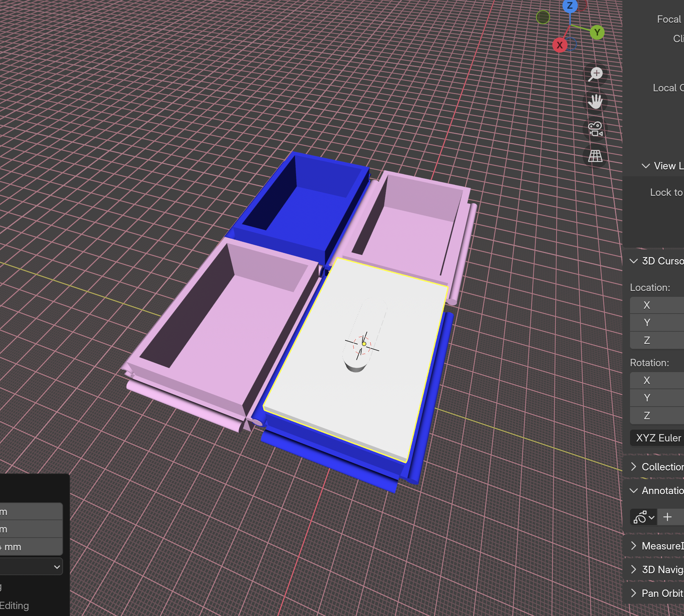
Task: Toggle perspective/orthographic grid icon
Action: click(x=595, y=156)
